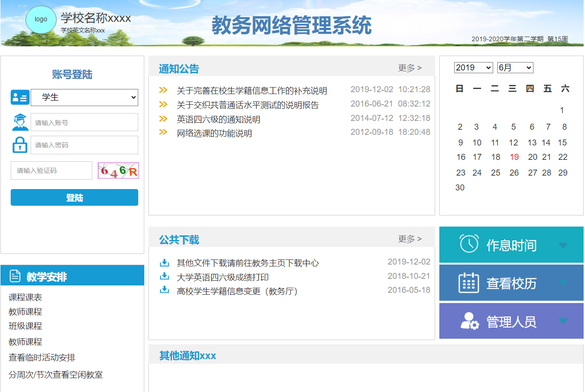The image size is (585, 392).
Task: Click 教务网络管理系统 title
Action: (291, 25)
